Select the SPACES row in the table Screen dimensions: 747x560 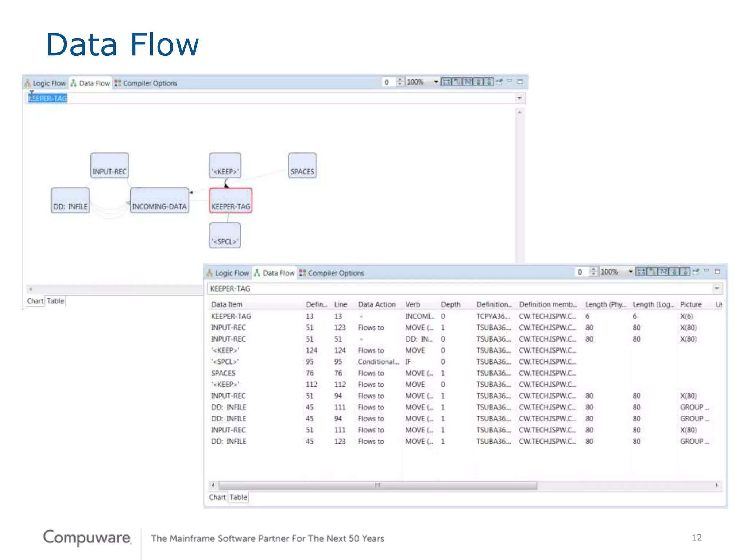click(x=466, y=373)
